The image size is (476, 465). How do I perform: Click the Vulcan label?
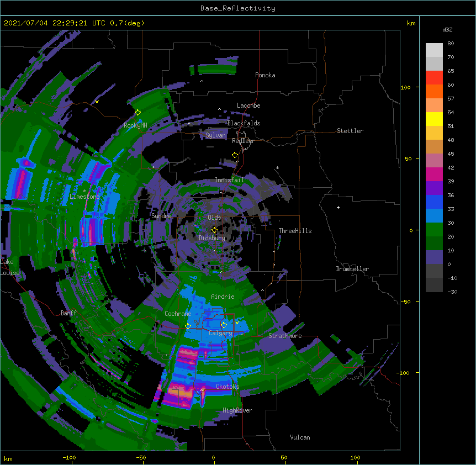pyautogui.click(x=300, y=437)
